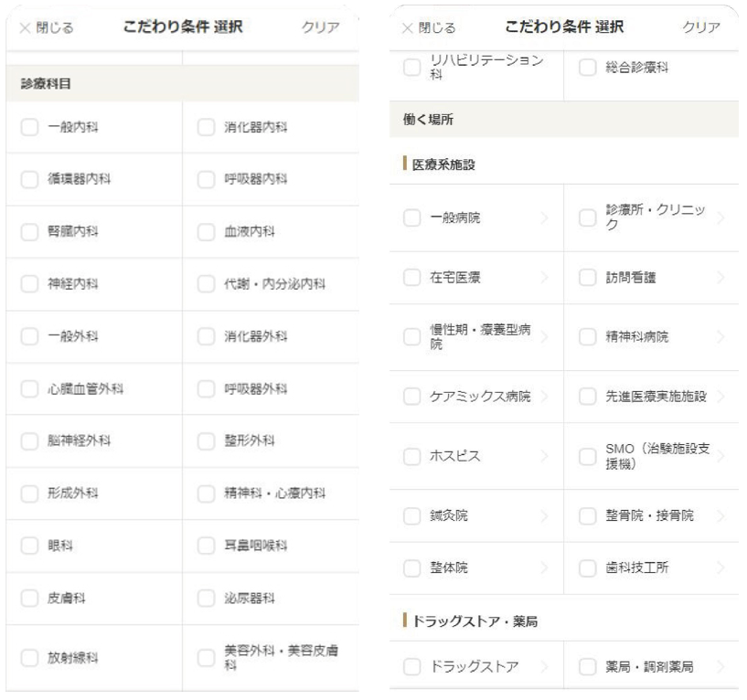Tick the 歯科技工所 checkbox
The image size is (747, 700).
click(x=590, y=567)
